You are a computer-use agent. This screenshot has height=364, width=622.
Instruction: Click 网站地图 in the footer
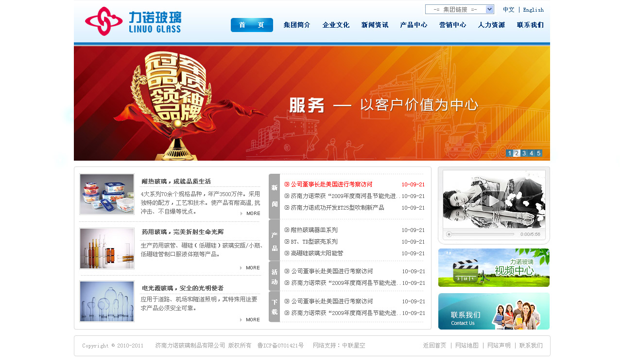(466, 346)
